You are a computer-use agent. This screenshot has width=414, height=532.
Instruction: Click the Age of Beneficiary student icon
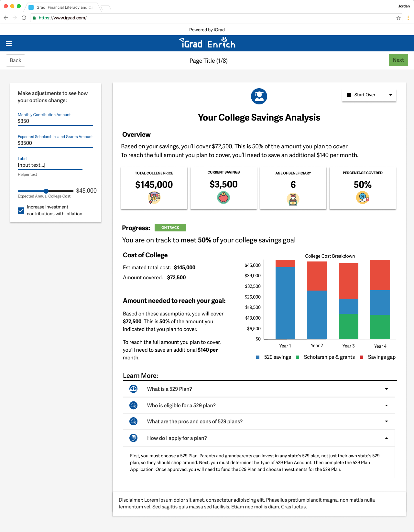tap(293, 199)
